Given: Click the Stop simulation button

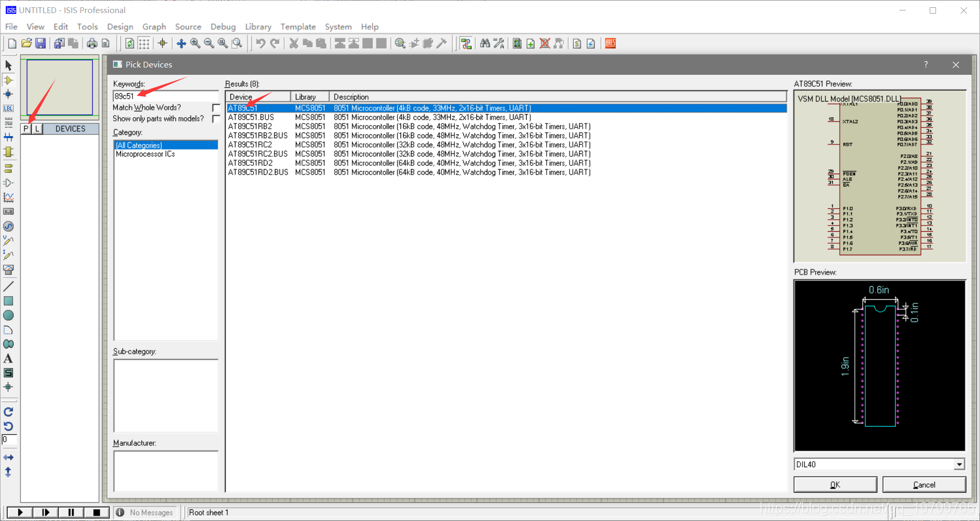Looking at the screenshot, I should (x=96, y=513).
